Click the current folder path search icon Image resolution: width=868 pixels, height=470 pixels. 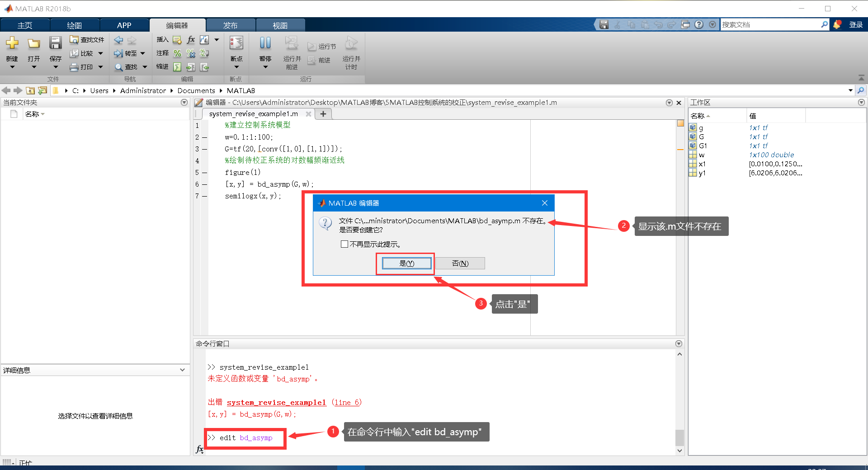click(861, 90)
